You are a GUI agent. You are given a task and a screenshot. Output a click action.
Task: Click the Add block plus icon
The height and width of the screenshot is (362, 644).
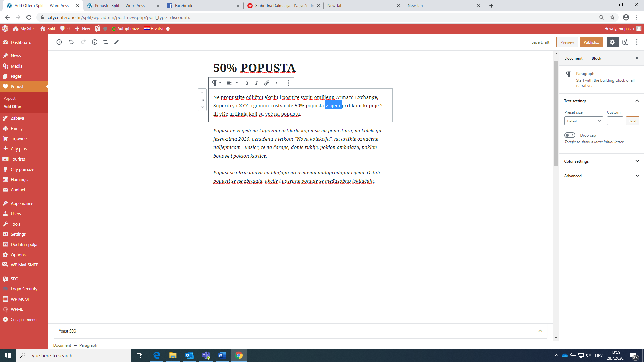[x=59, y=42]
